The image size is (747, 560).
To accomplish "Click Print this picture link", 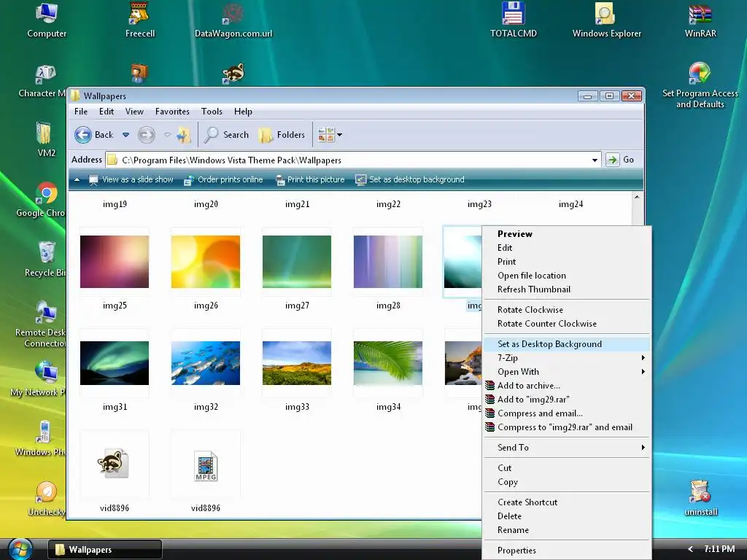I will point(309,179).
